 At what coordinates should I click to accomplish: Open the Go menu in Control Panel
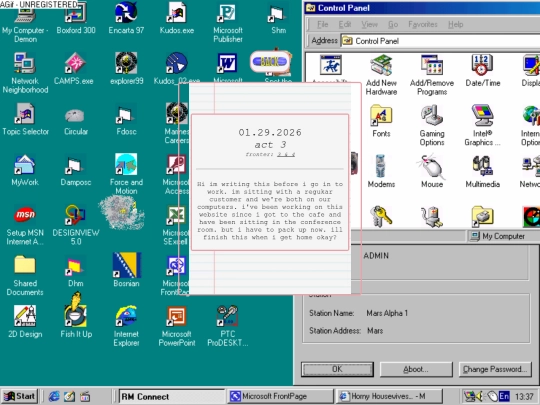tap(393, 24)
